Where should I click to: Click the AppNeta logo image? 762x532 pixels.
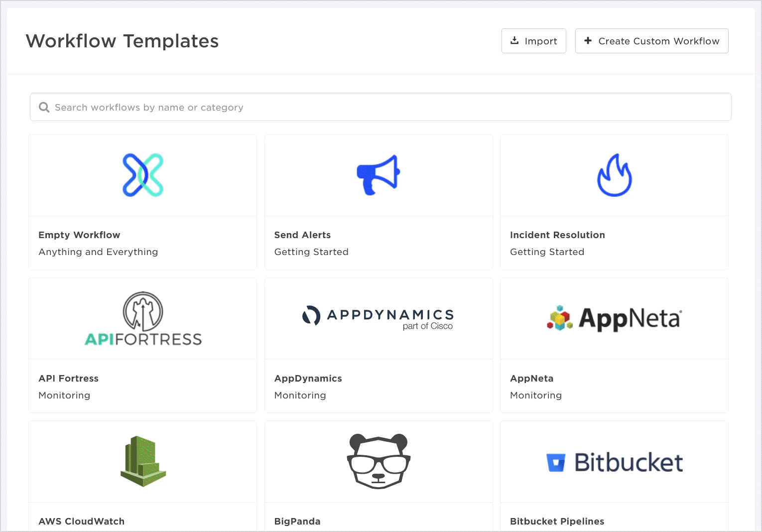tap(614, 318)
